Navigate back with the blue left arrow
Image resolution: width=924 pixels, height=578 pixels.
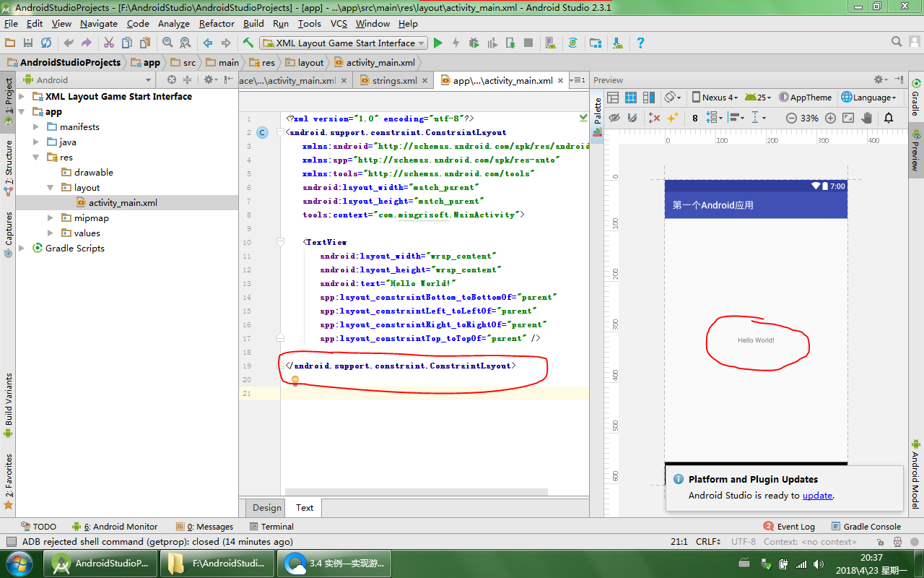208,43
